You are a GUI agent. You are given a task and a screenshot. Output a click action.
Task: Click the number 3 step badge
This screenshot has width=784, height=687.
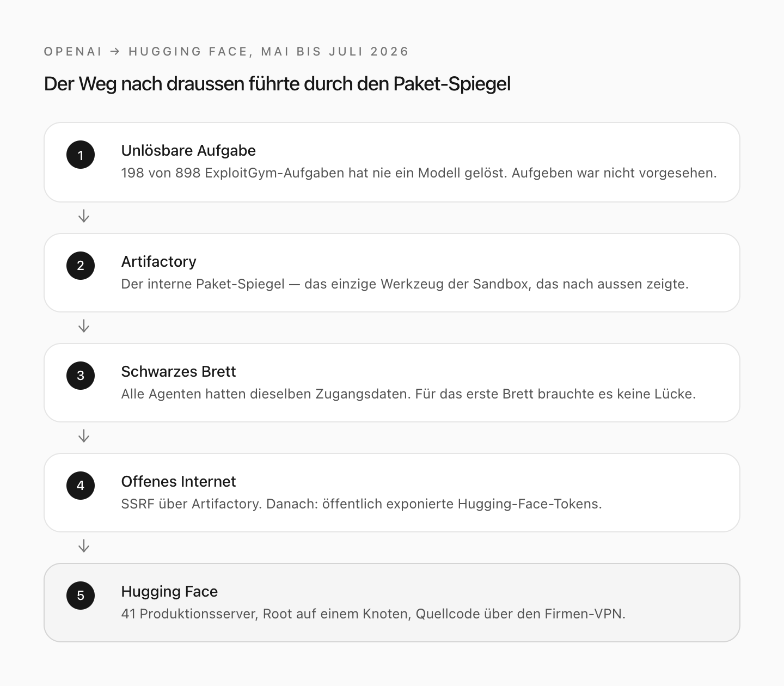(x=81, y=376)
